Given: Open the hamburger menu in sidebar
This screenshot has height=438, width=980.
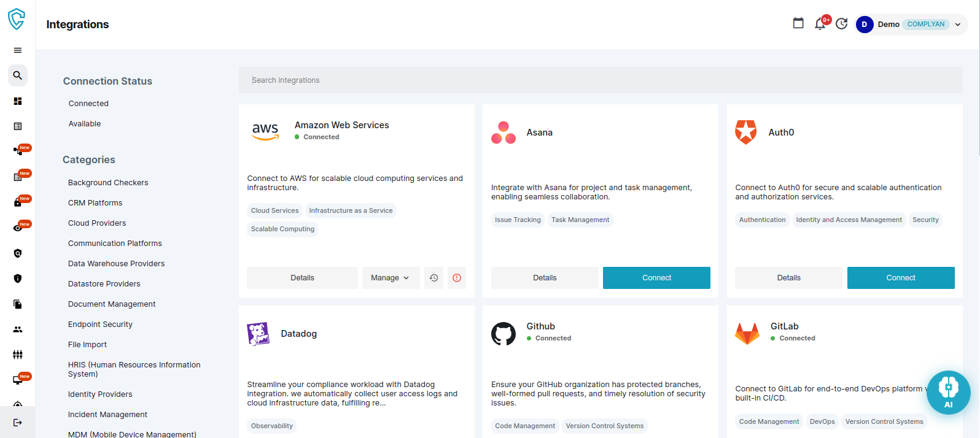Looking at the screenshot, I should click(18, 50).
